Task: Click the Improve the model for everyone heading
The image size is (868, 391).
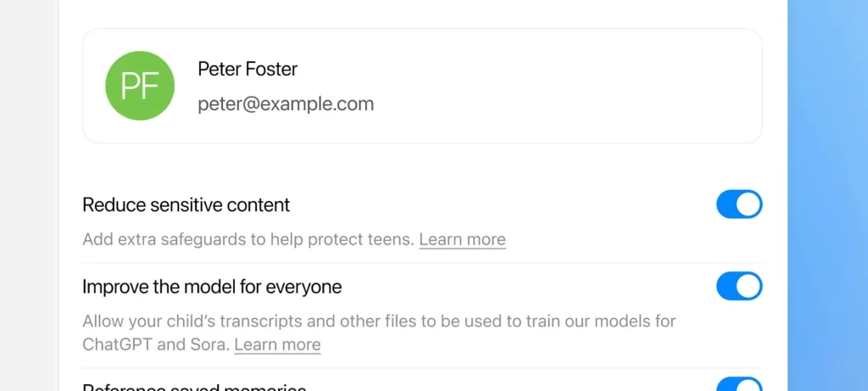Action: 212,287
